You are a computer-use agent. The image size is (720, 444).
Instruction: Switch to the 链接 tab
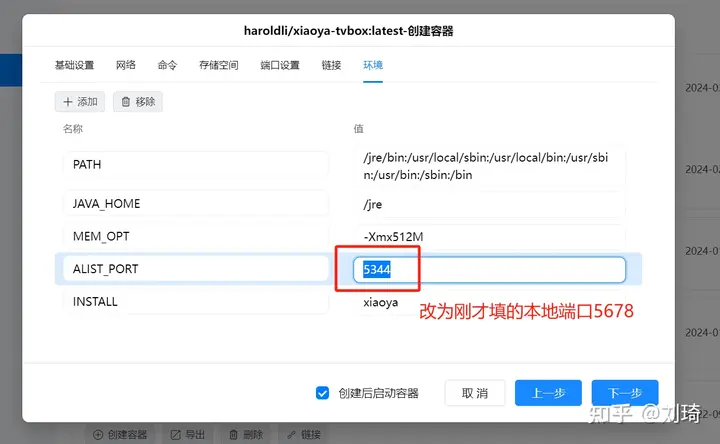point(331,65)
